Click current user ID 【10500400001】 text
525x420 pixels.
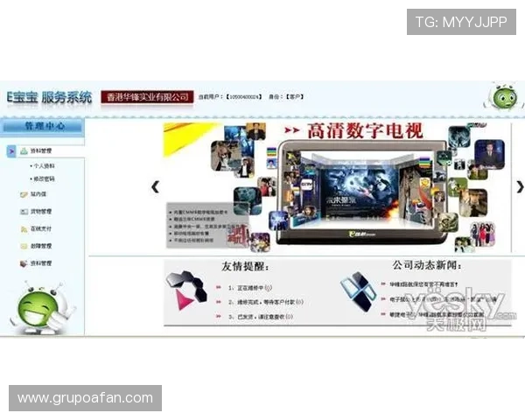pos(244,97)
